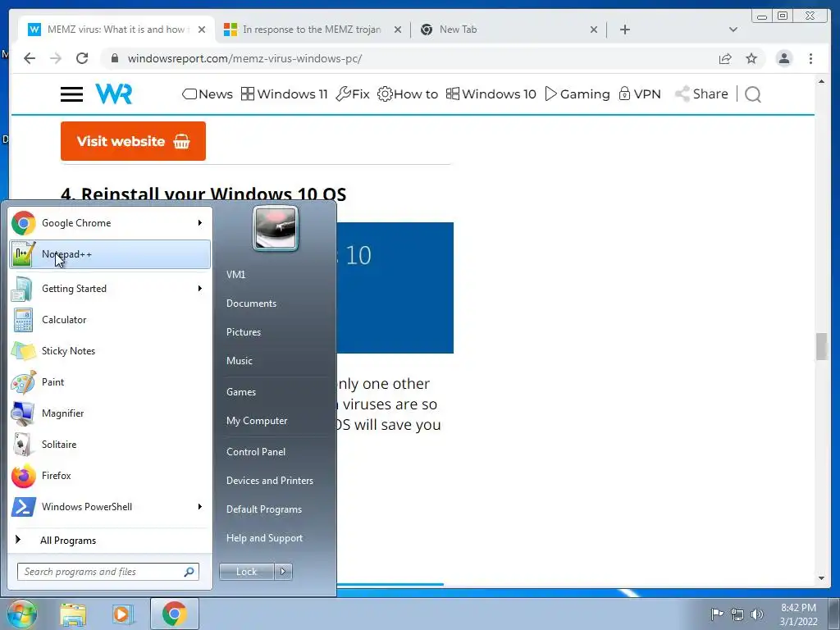Open Windows PowerShell entry
Viewport: 840px width, 630px height.
[110, 507]
